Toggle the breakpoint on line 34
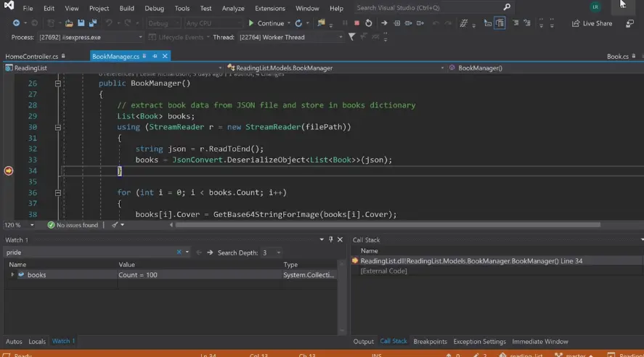This screenshot has height=357, width=644. tap(9, 171)
